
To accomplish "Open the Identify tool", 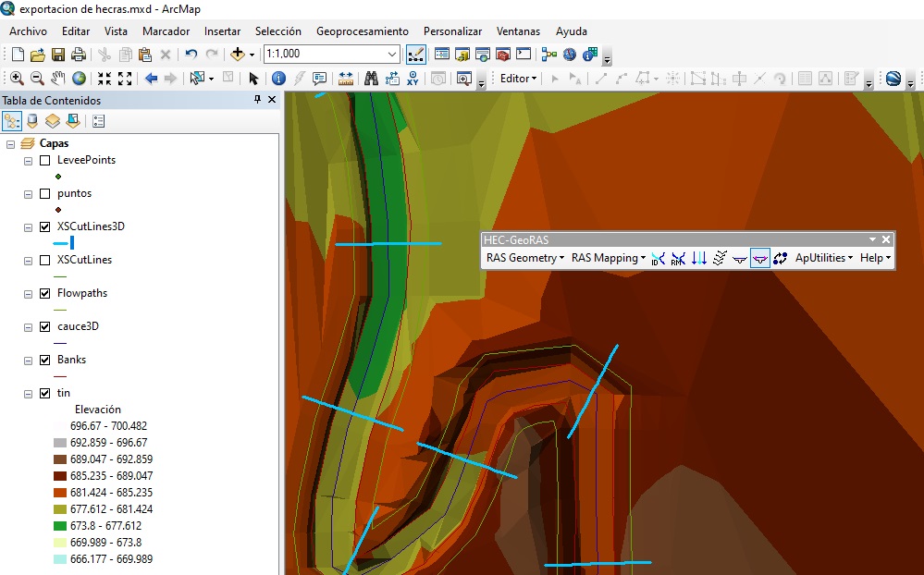I will pos(278,79).
